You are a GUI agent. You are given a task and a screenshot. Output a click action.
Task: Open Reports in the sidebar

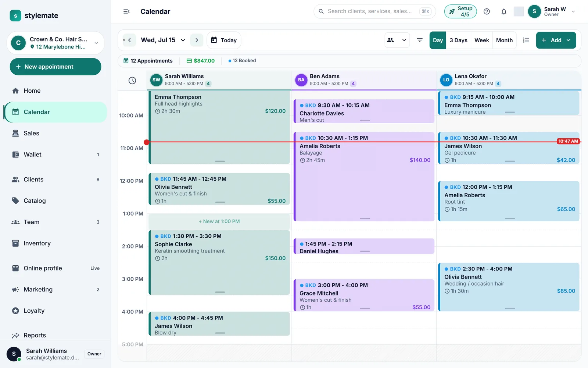55,335
